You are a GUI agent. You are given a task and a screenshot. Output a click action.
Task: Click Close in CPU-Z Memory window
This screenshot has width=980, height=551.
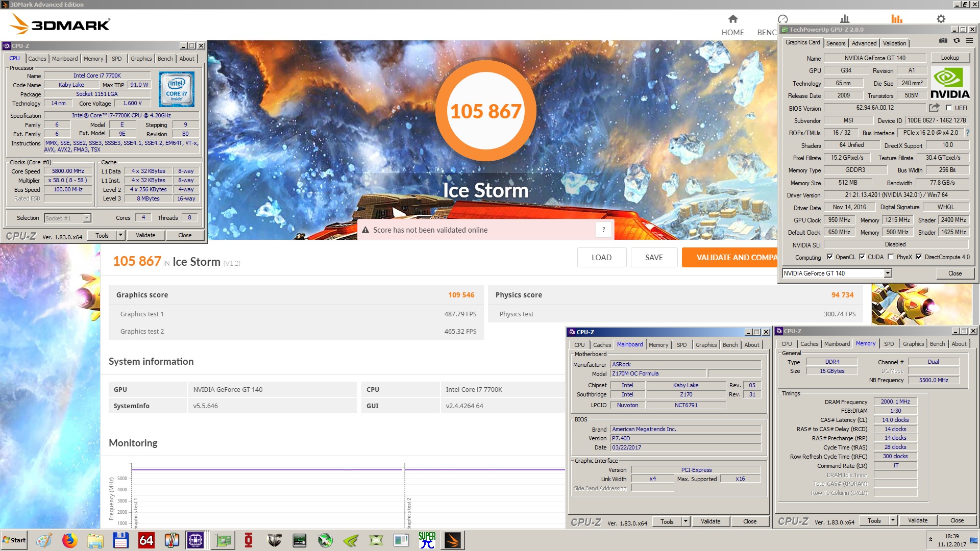[957, 520]
